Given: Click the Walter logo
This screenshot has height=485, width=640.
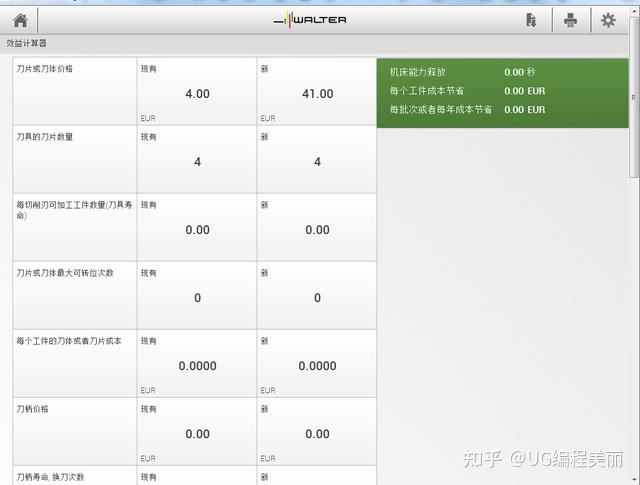Looking at the screenshot, I should click(310, 20).
